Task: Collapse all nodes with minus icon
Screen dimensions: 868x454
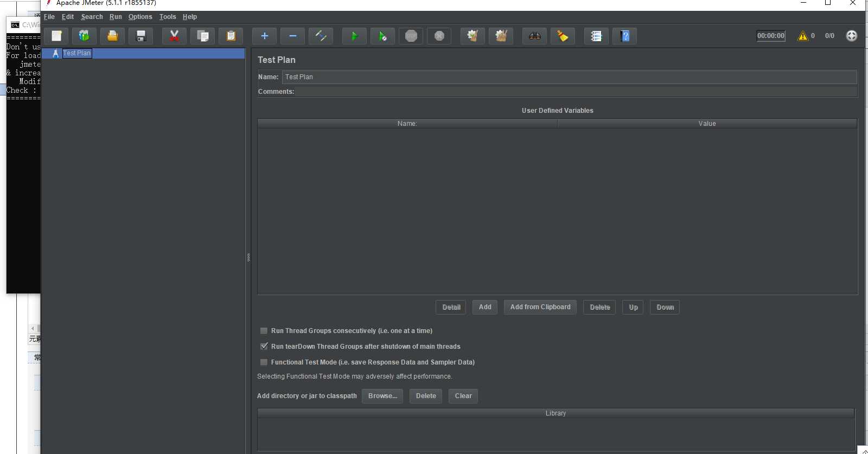Action: pyautogui.click(x=292, y=36)
